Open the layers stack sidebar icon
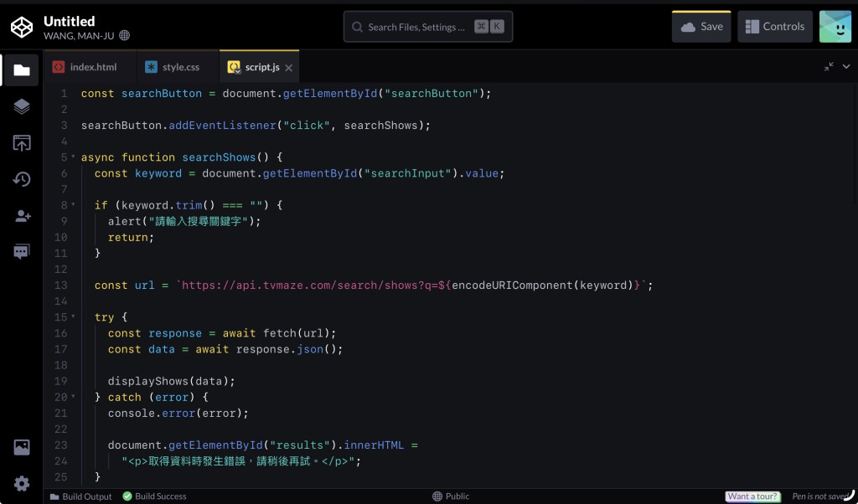Image resolution: width=858 pixels, height=504 pixels. click(x=21, y=106)
